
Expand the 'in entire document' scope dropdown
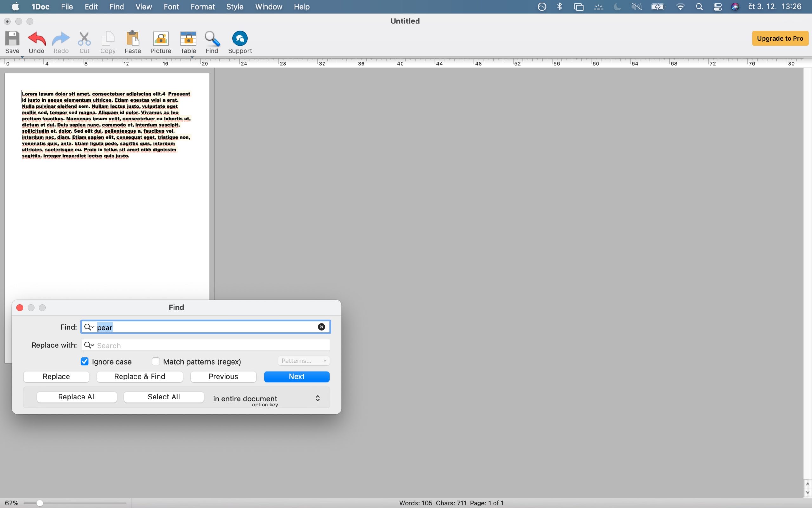(317, 399)
